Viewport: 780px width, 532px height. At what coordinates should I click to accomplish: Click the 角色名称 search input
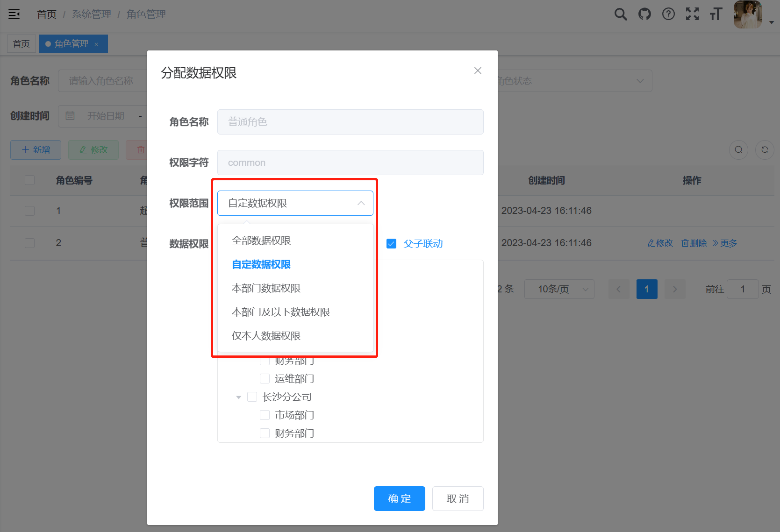point(103,81)
